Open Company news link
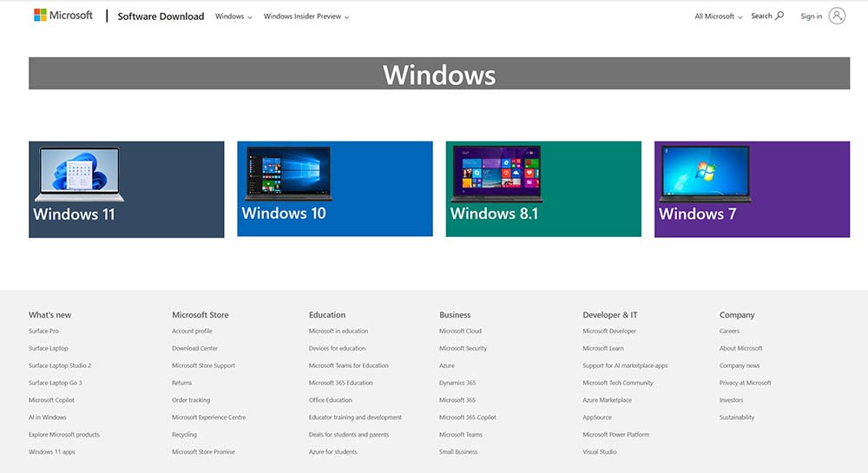 coord(740,365)
